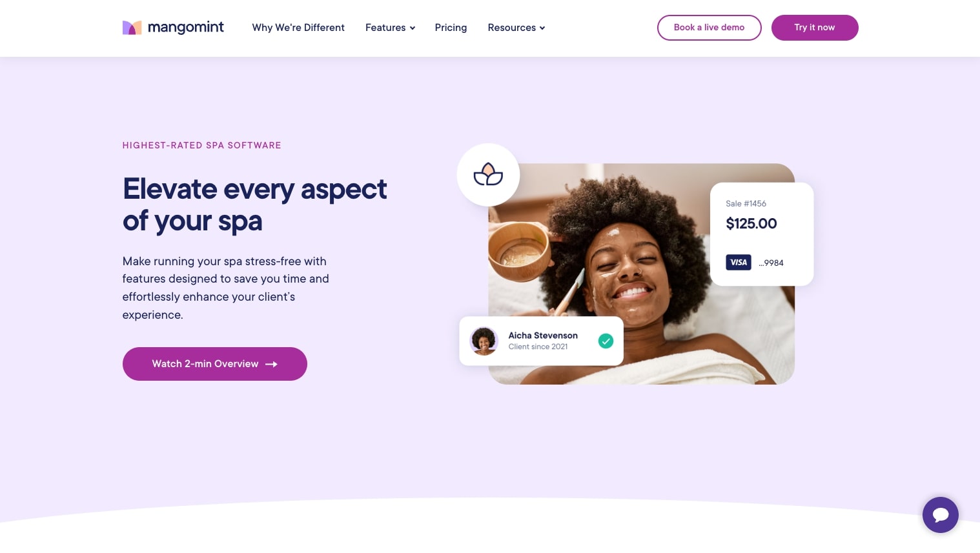This screenshot has height=553, width=980.
Task: Click arrow in Watch 2-min Overview button
Action: 271,364
